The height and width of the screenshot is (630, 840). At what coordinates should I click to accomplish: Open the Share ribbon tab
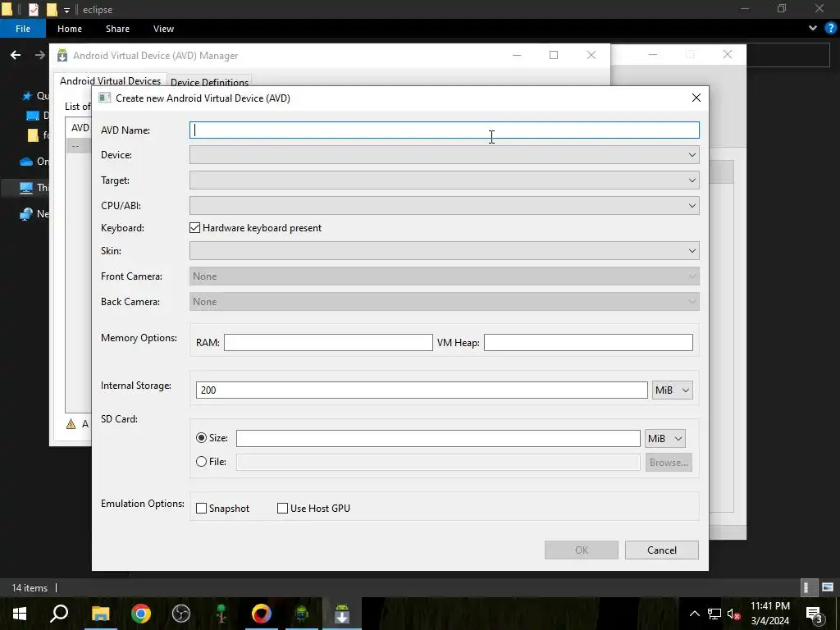(x=117, y=29)
